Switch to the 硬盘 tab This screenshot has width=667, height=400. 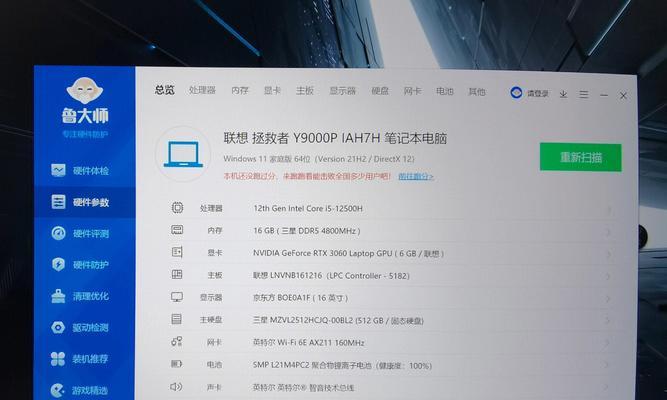pos(380,91)
